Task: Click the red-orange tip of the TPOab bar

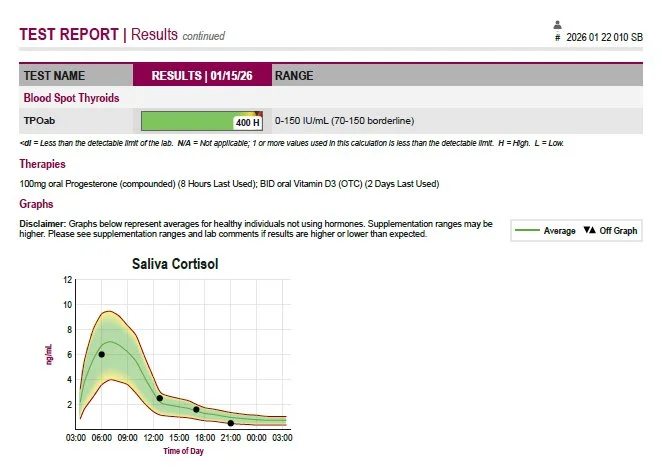Action: click(258, 114)
